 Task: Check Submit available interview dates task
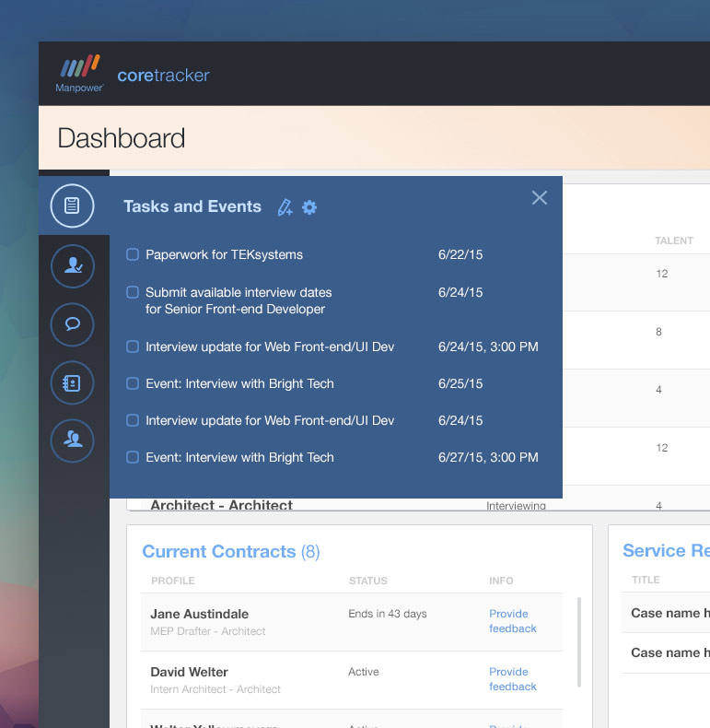coord(133,292)
